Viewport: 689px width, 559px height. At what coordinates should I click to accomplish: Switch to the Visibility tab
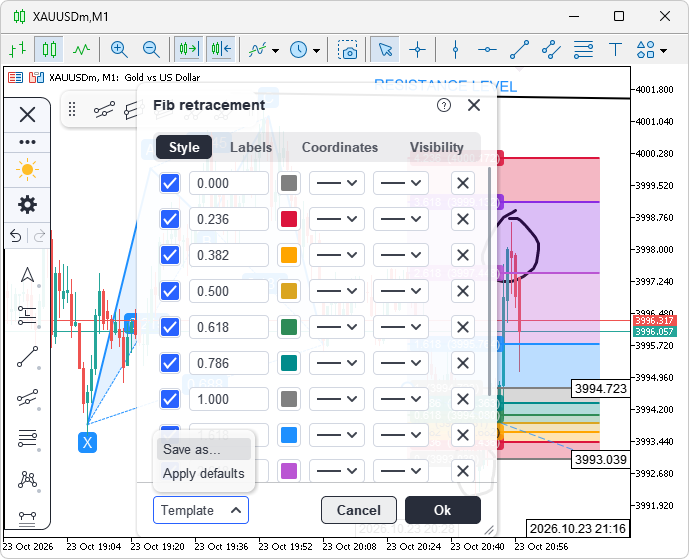(x=436, y=147)
